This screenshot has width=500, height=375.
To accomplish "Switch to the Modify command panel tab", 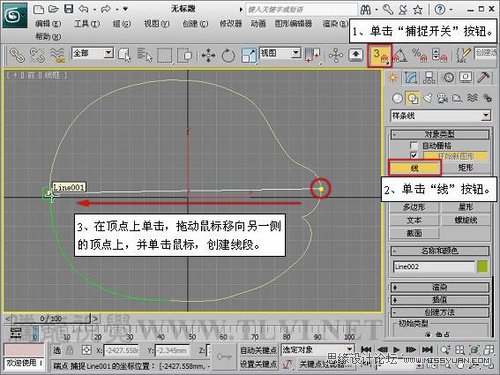I will (411, 78).
